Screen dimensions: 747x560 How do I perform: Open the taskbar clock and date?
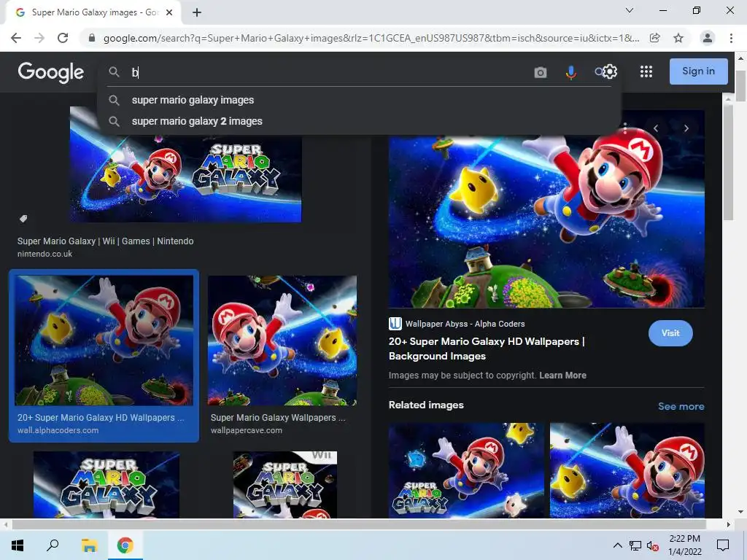pos(684,545)
